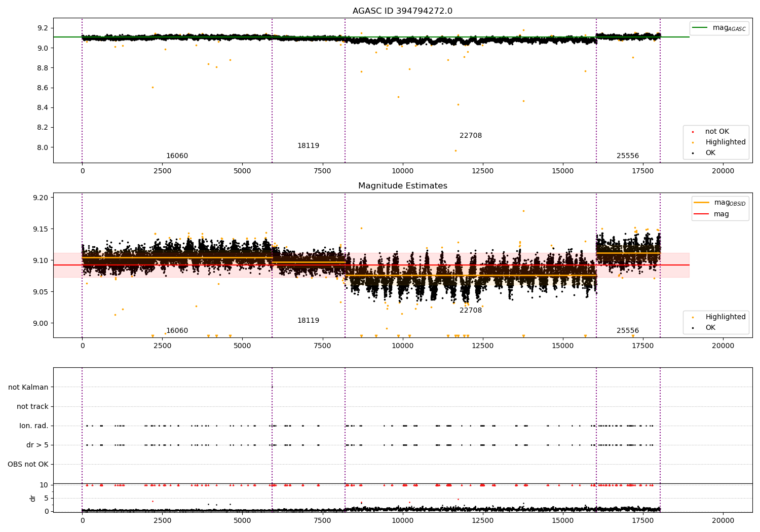Click 'Highlighted' in top plot legend
This screenshot has height=532, width=760.
725,142
